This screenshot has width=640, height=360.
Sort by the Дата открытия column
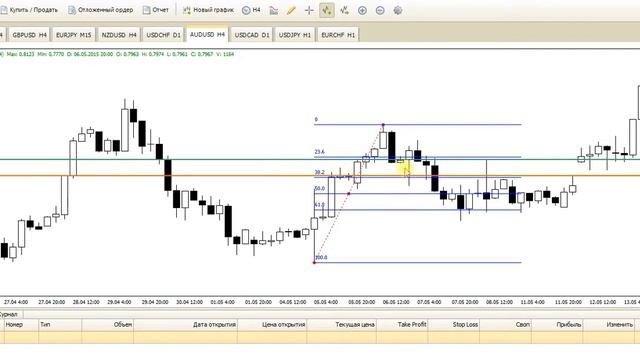tap(186, 325)
